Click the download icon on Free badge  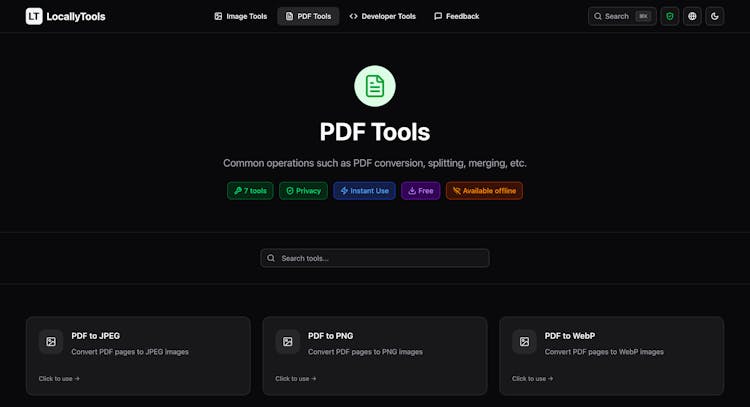point(412,191)
